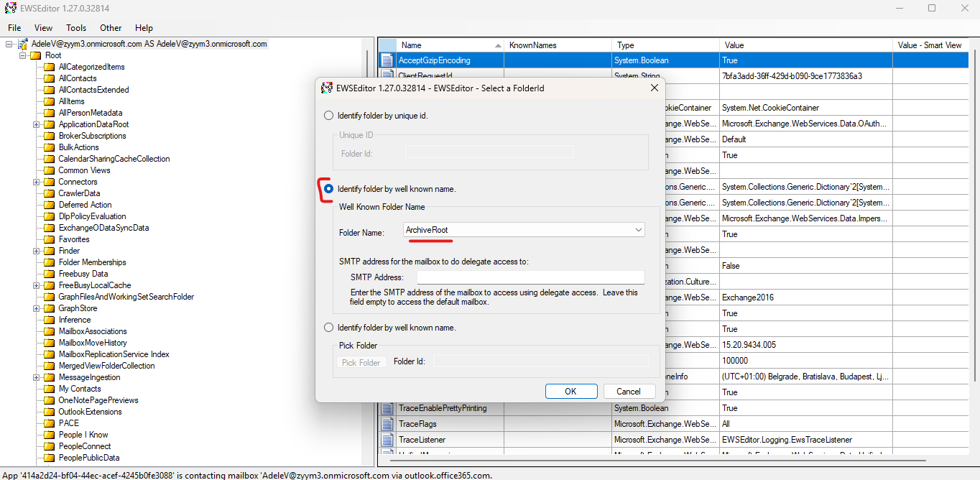
Task: Click the Unique ID Folder Id field
Action: coord(489,152)
